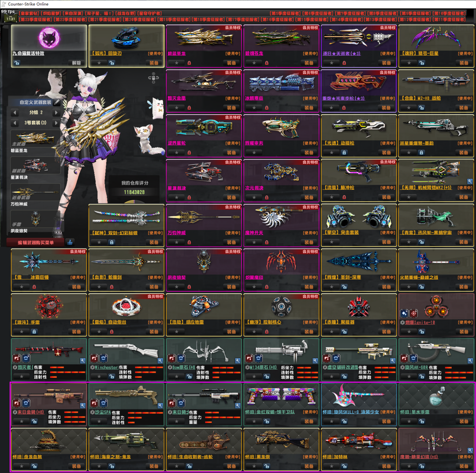Click the wrench icon on M134原石 card
The image size is (476, 473).
315,361
